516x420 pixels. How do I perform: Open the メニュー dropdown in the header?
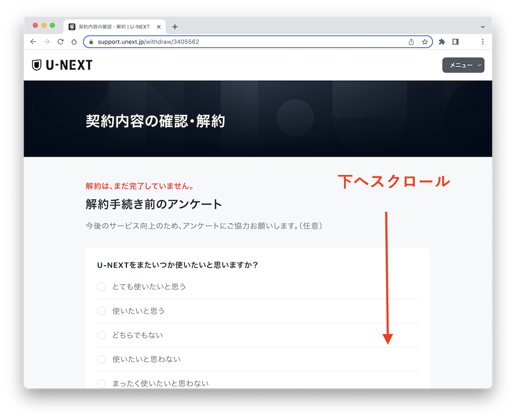(x=463, y=65)
